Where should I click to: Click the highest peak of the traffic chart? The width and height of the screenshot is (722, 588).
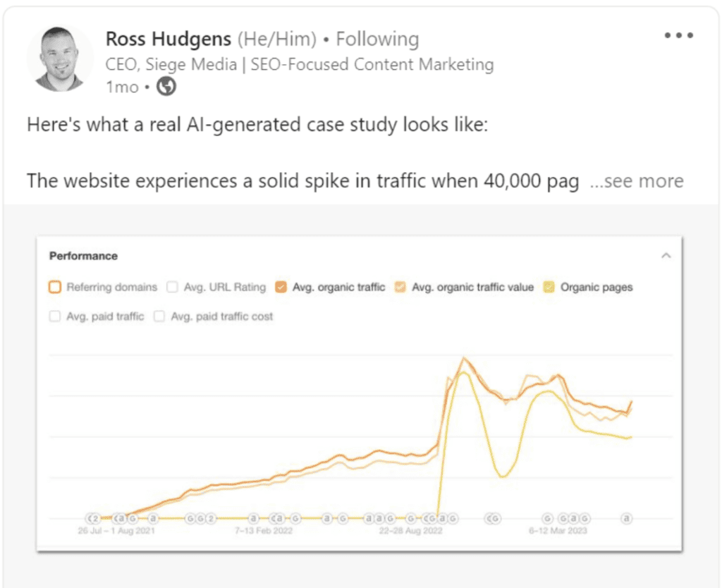point(463,359)
